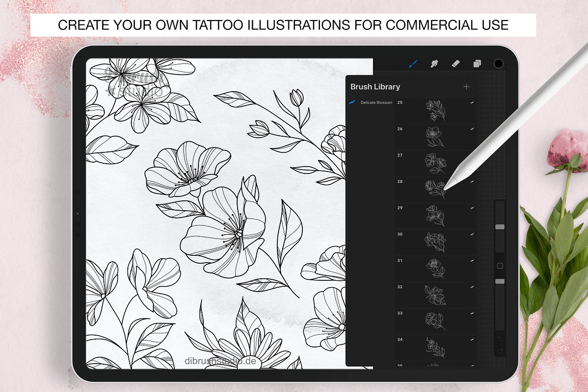Image resolution: width=588 pixels, height=392 pixels.
Task: Tap the Undo arrow in sidebar
Action: click(x=500, y=339)
